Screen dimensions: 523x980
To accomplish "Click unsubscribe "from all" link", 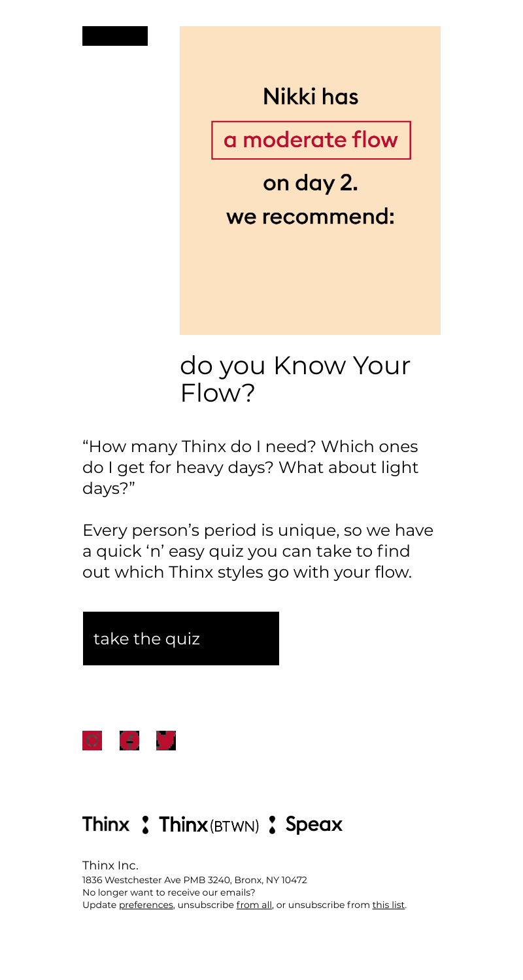I will click(x=254, y=905).
